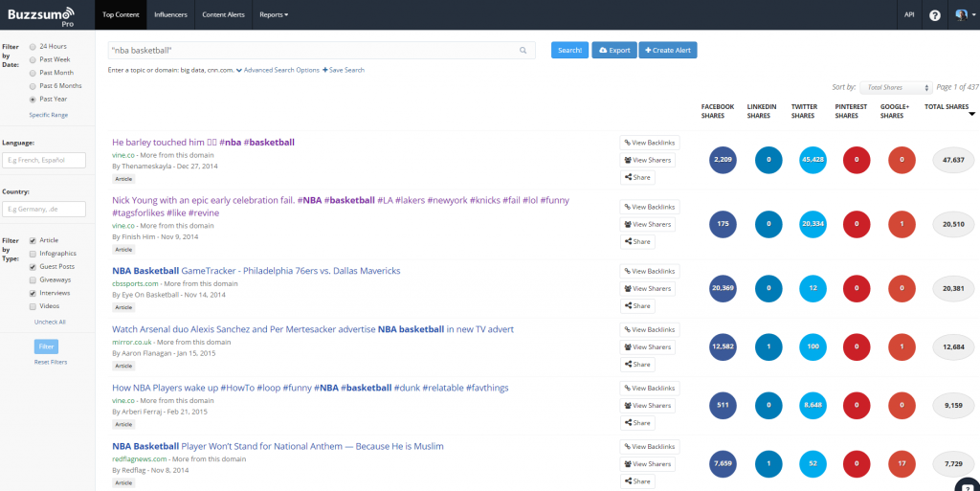Open the Content Alerts tab
This screenshot has width=980, height=491.
point(223,15)
